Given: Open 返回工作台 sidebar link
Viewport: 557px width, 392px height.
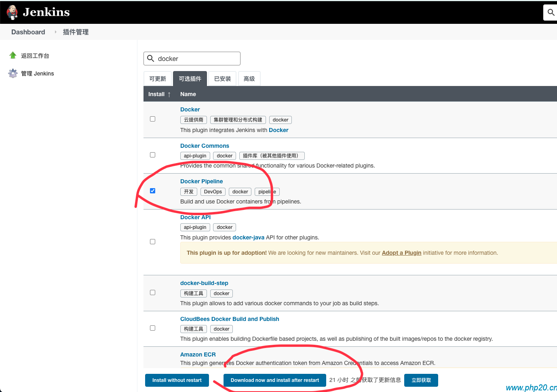Looking at the screenshot, I should click(x=35, y=56).
